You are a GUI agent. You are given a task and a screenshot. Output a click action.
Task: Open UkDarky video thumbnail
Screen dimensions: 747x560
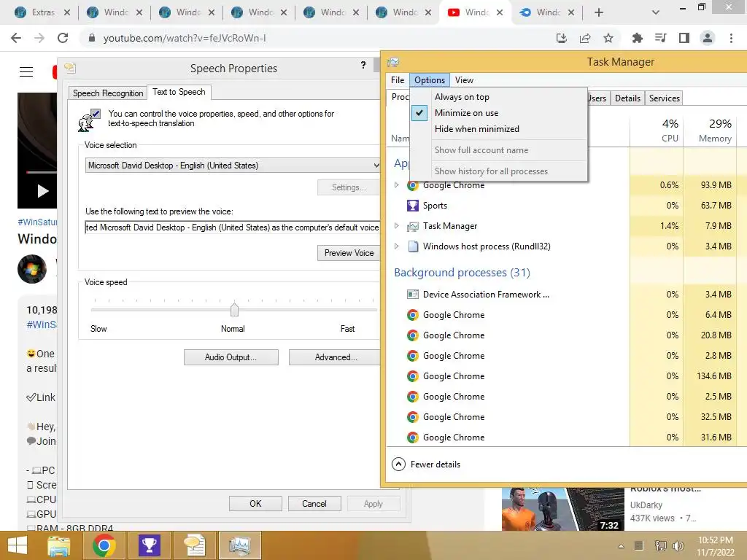(562, 508)
